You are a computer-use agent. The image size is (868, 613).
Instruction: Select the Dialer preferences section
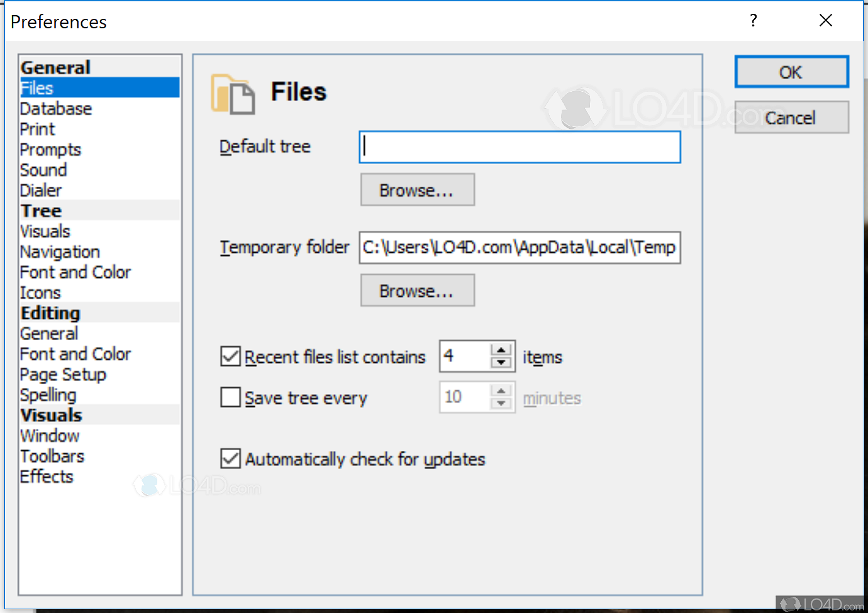pos(41,190)
